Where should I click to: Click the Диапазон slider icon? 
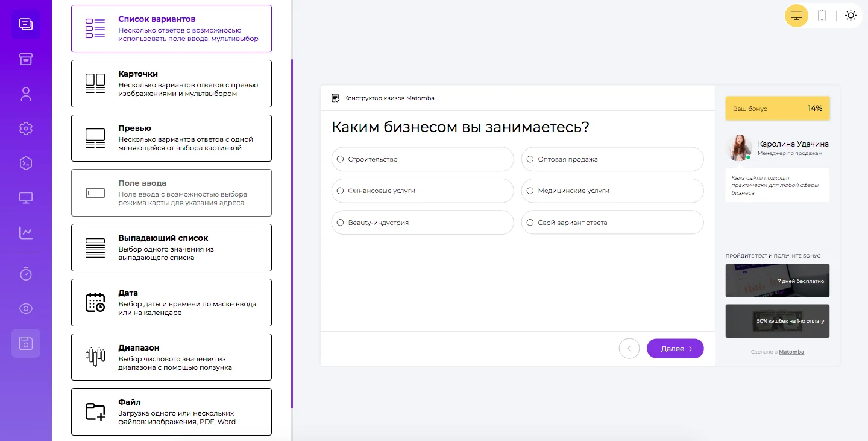[x=95, y=357]
